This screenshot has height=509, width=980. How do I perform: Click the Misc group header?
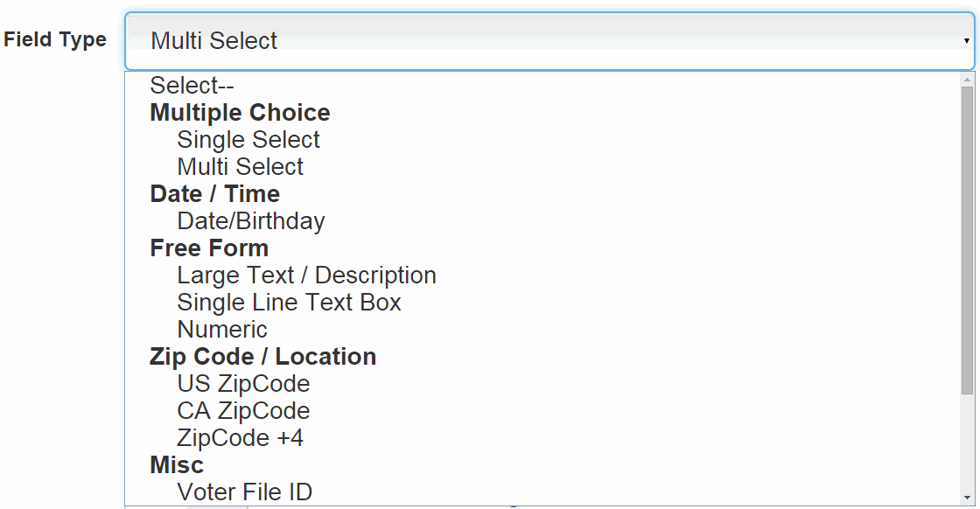(177, 464)
